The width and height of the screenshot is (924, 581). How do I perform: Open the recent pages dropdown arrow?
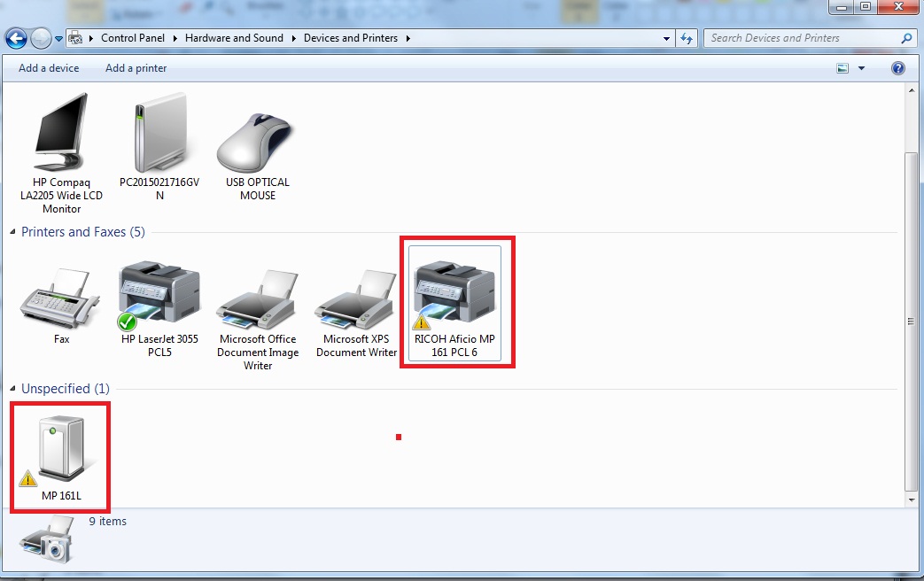tap(59, 40)
